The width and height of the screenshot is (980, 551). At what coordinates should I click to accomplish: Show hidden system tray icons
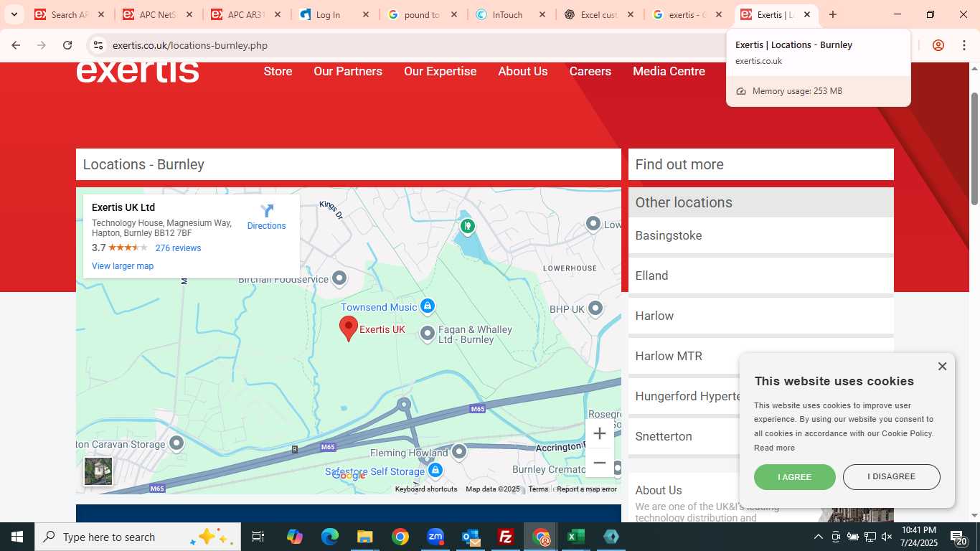click(819, 537)
